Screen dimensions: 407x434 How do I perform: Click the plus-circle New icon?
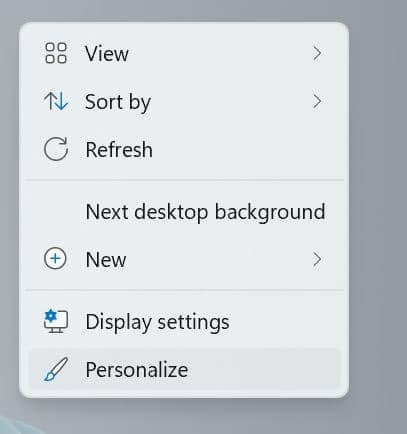[x=55, y=259]
